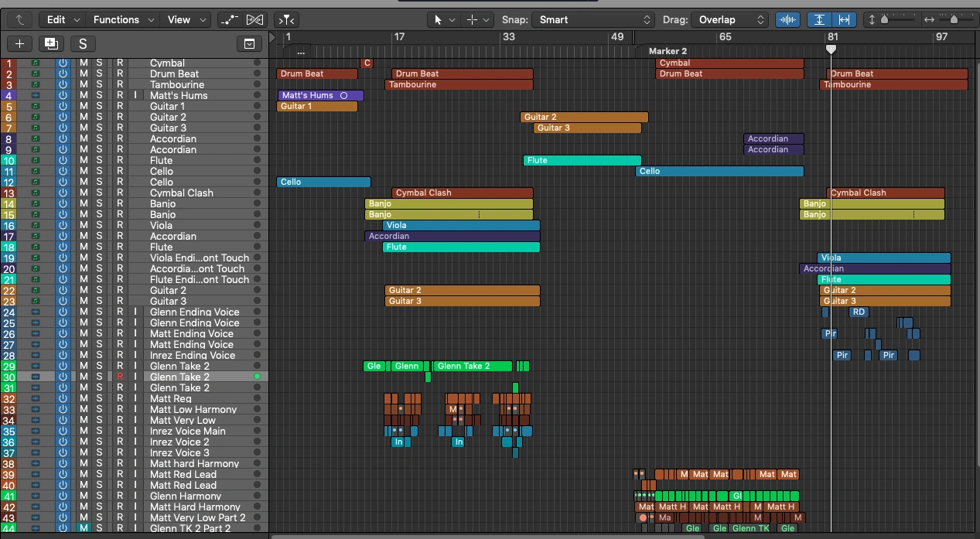The image size is (980, 539).
Task: Select the Cello region on track 11
Action: pos(719,172)
